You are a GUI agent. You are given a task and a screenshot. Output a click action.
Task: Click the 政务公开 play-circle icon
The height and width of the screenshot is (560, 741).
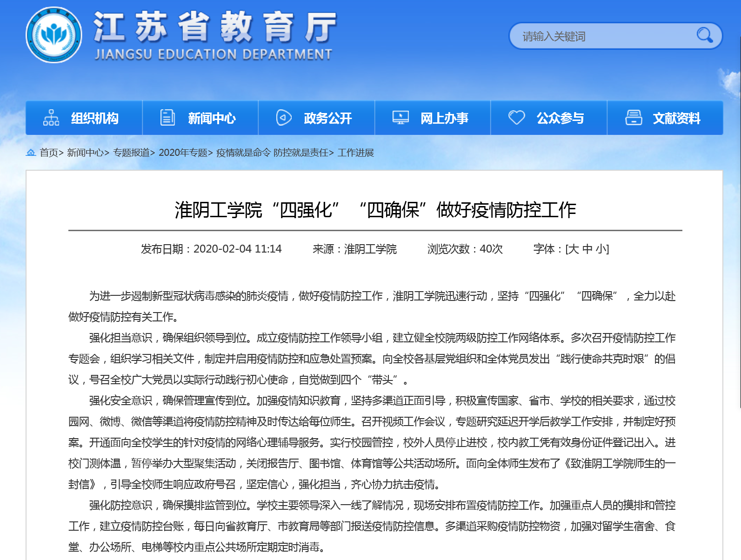click(x=284, y=118)
